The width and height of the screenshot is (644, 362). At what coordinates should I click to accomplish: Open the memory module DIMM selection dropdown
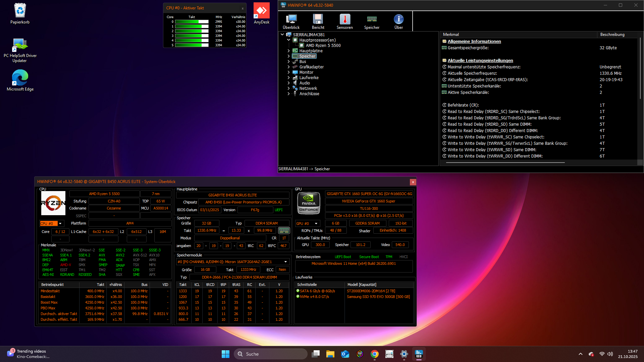[x=285, y=262]
